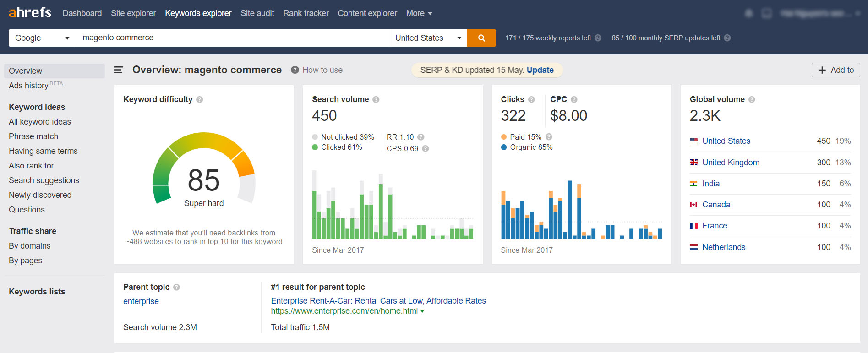Click help icon beside Clicks

point(531,99)
